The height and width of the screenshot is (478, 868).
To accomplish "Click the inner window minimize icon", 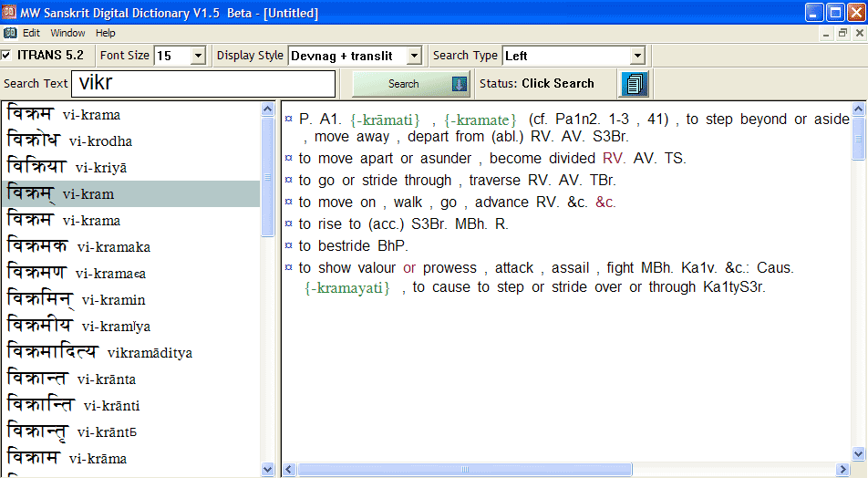I will pyautogui.click(x=827, y=33).
